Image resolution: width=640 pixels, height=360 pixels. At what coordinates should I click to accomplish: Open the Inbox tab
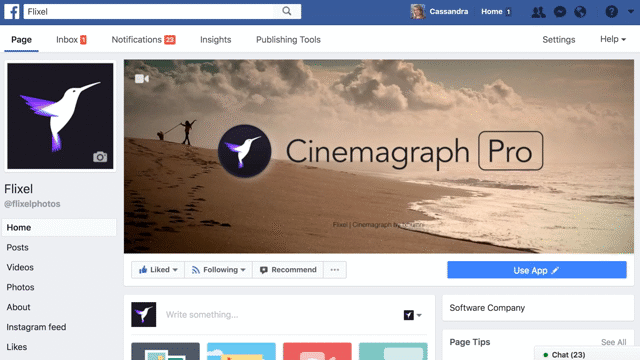71,40
